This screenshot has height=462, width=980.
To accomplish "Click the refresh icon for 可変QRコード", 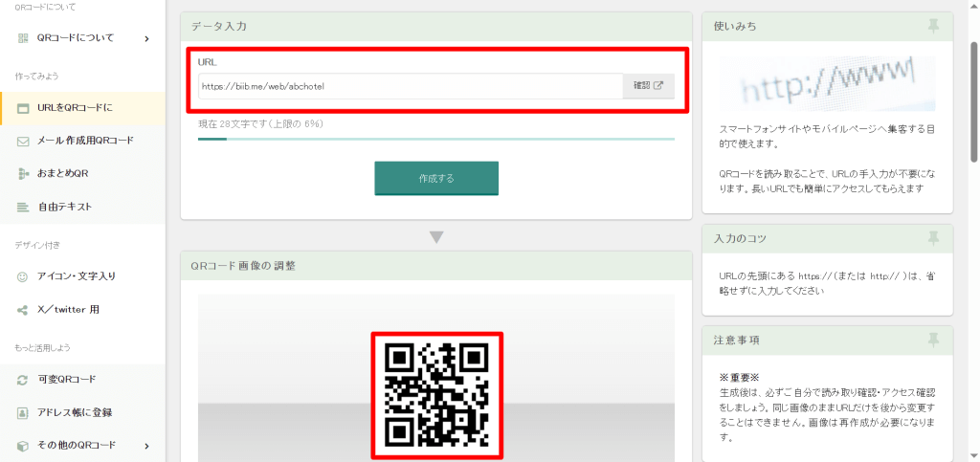I will (x=23, y=380).
